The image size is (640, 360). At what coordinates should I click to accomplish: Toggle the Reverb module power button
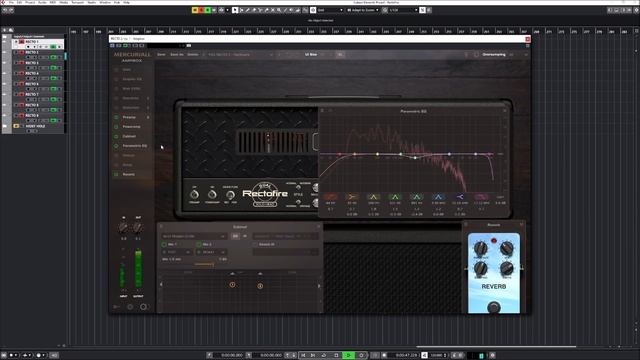click(x=116, y=174)
